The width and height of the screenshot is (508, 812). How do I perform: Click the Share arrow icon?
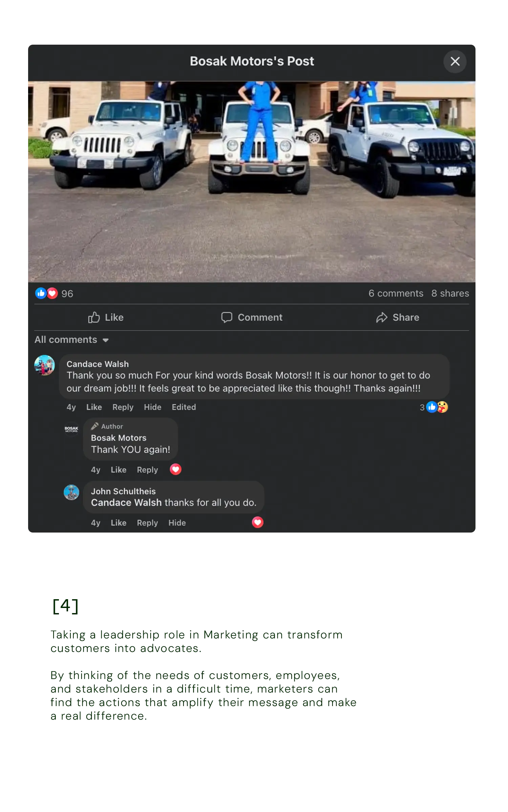[x=382, y=317]
